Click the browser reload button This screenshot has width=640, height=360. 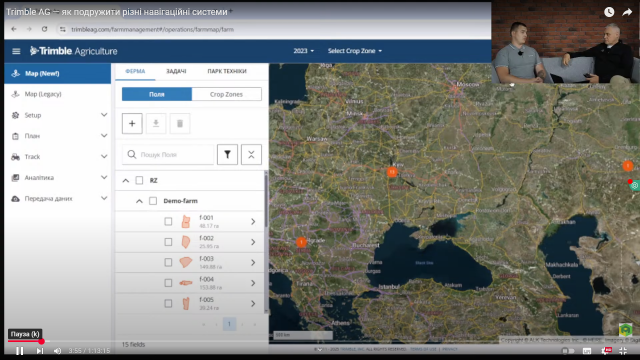pos(44,29)
